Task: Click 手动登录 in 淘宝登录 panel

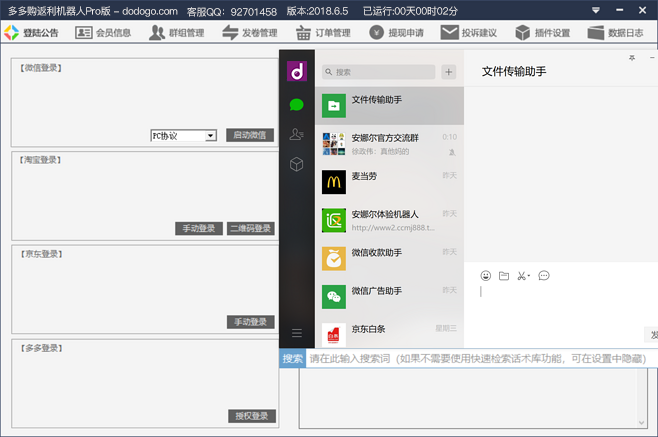Action: pos(199,228)
